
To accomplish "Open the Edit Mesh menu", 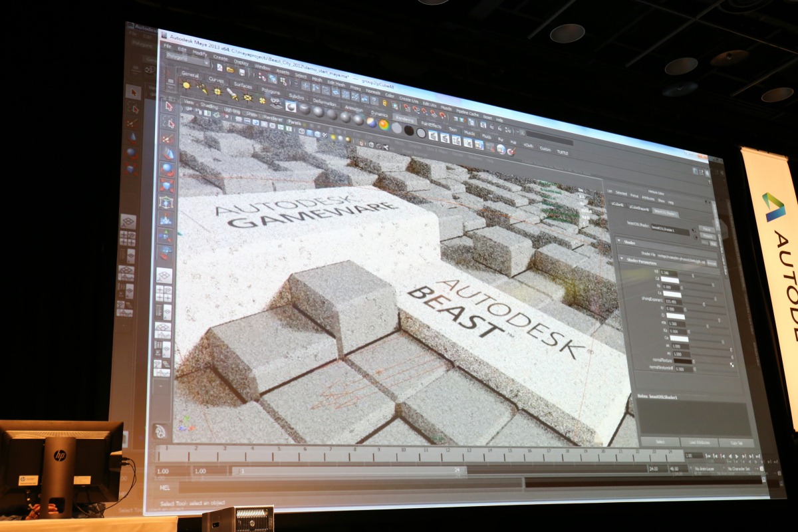I will (x=336, y=82).
